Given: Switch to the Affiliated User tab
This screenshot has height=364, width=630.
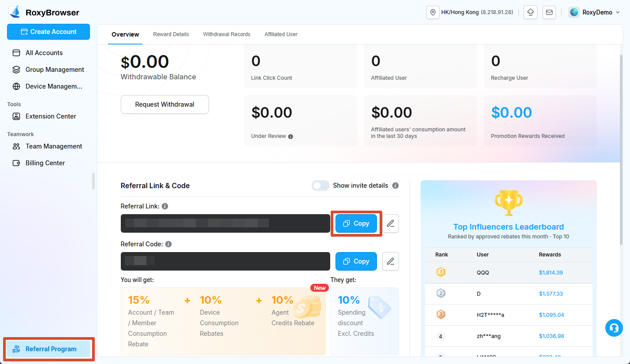Looking at the screenshot, I should click(x=281, y=34).
